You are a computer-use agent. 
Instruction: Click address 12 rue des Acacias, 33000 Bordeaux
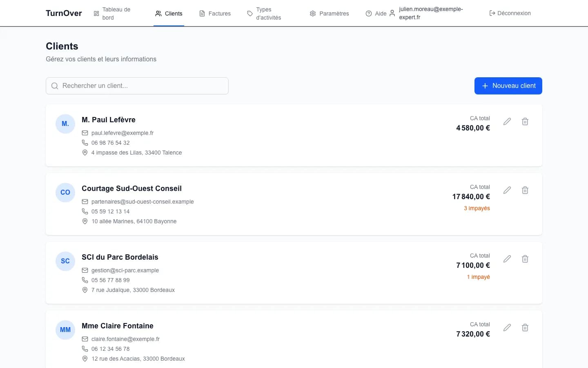pyautogui.click(x=138, y=359)
